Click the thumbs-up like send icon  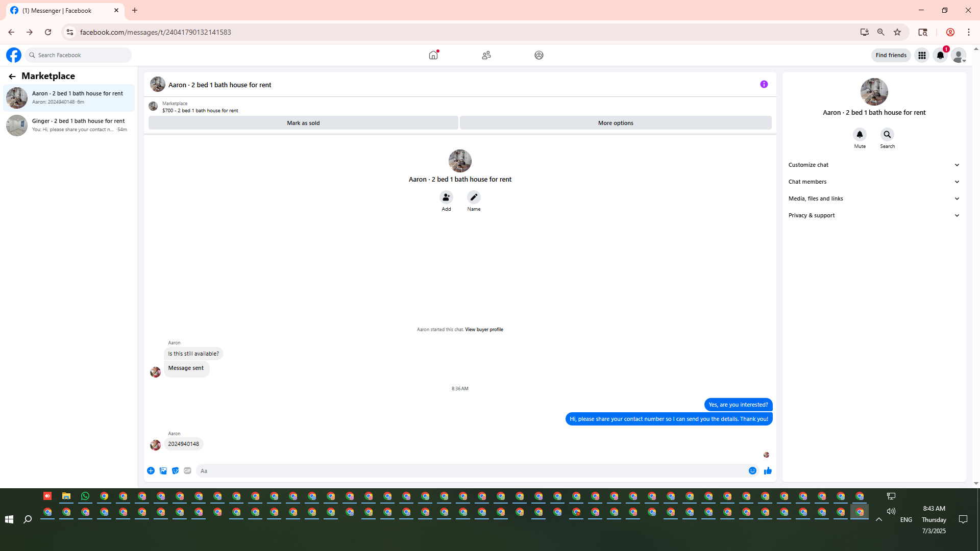click(x=768, y=471)
